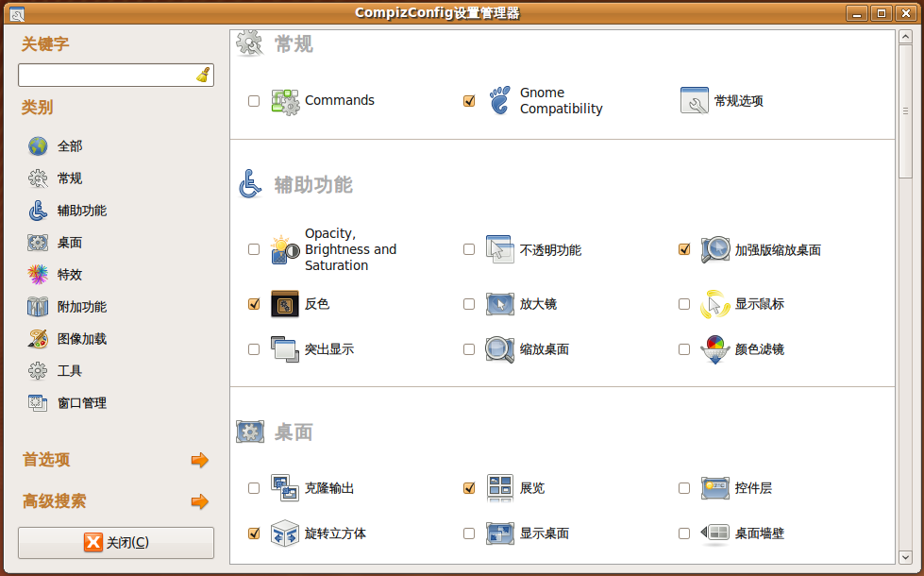924x576 pixels.
Task: Open the Commands plugin icon
Action: point(285,101)
